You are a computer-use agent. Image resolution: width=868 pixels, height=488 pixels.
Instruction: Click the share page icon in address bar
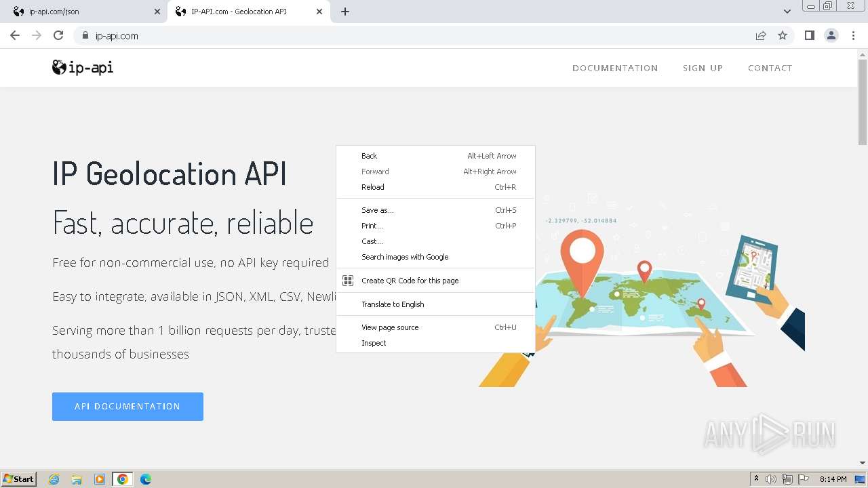point(761,35)
